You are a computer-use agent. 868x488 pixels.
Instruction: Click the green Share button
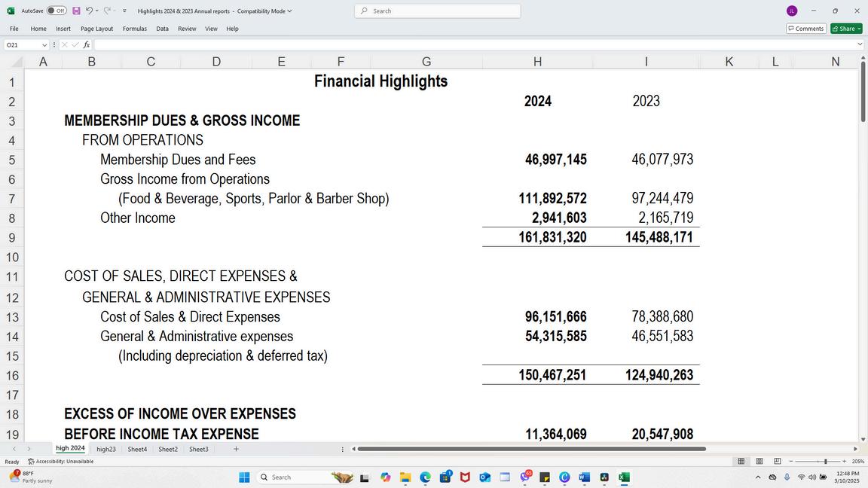[x=846, y=29]
